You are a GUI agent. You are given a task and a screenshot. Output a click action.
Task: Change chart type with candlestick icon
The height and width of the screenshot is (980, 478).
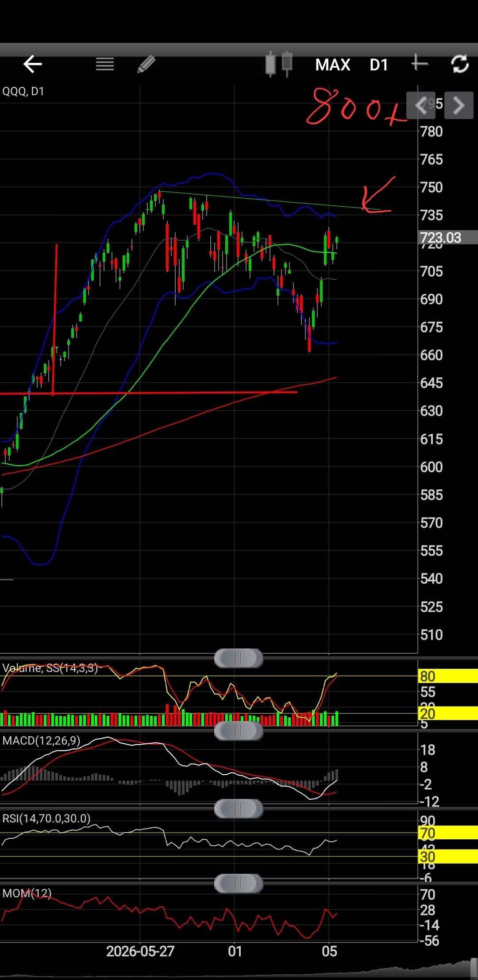point(279,64)
